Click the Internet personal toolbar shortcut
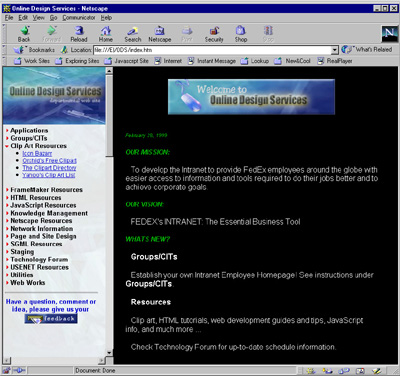 (168, 61)
